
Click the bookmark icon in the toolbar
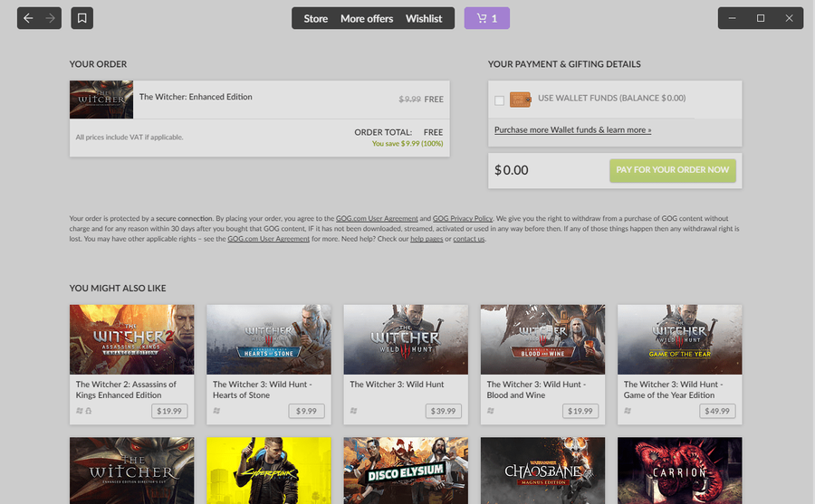tap(81, 18)
